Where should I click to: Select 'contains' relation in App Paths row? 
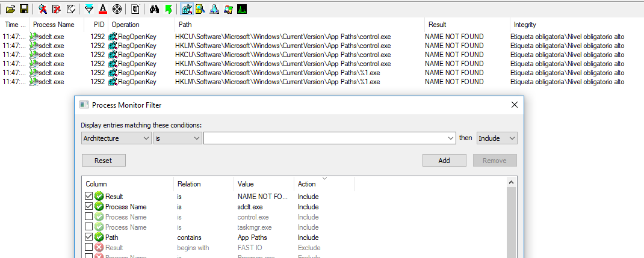(x=190, y=238)
